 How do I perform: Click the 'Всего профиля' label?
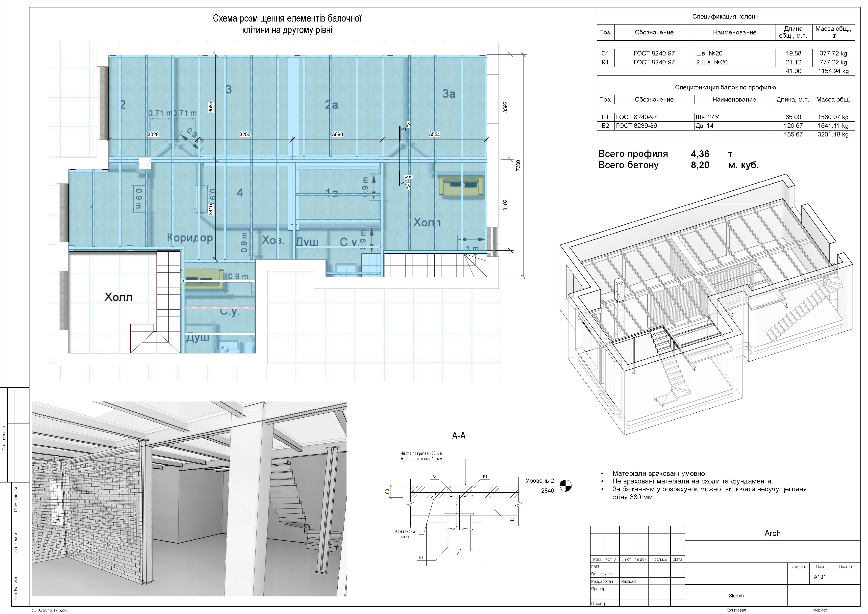pyautogui.click(x=633, y=154)
